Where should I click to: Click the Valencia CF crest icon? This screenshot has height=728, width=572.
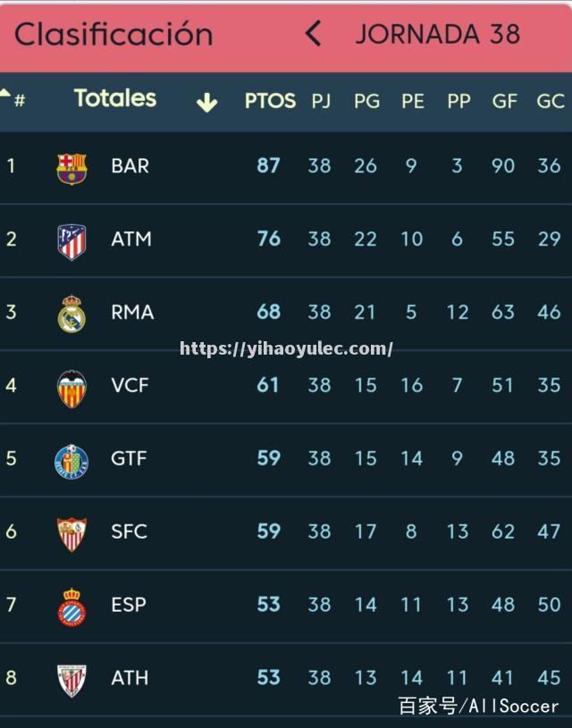click(71, 389)
